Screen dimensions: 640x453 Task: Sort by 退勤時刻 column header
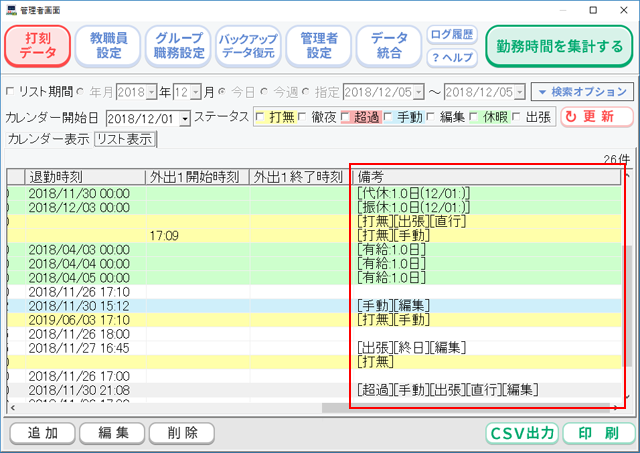(x=85, y=177)
